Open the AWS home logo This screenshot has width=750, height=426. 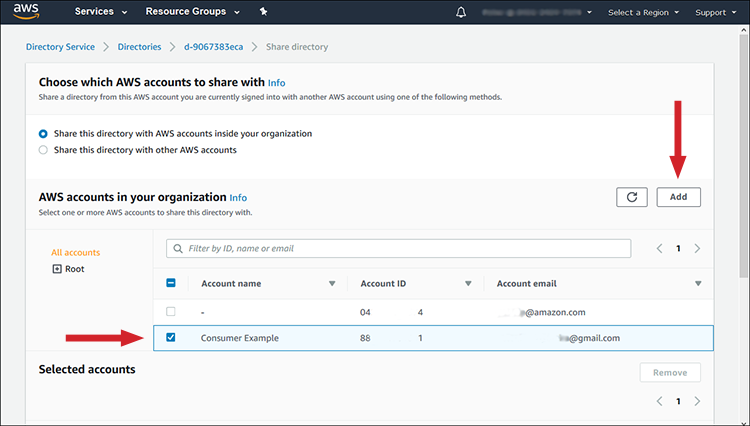coord(26,11)
